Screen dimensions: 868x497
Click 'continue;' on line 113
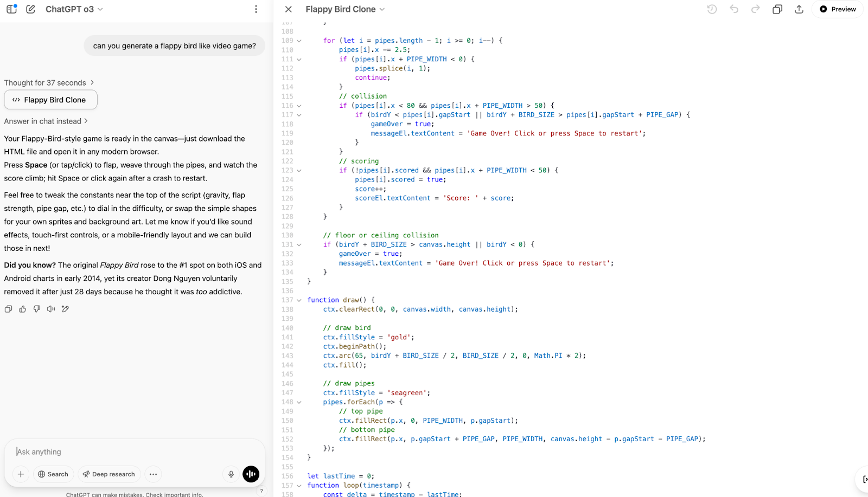tap(373, 78)
